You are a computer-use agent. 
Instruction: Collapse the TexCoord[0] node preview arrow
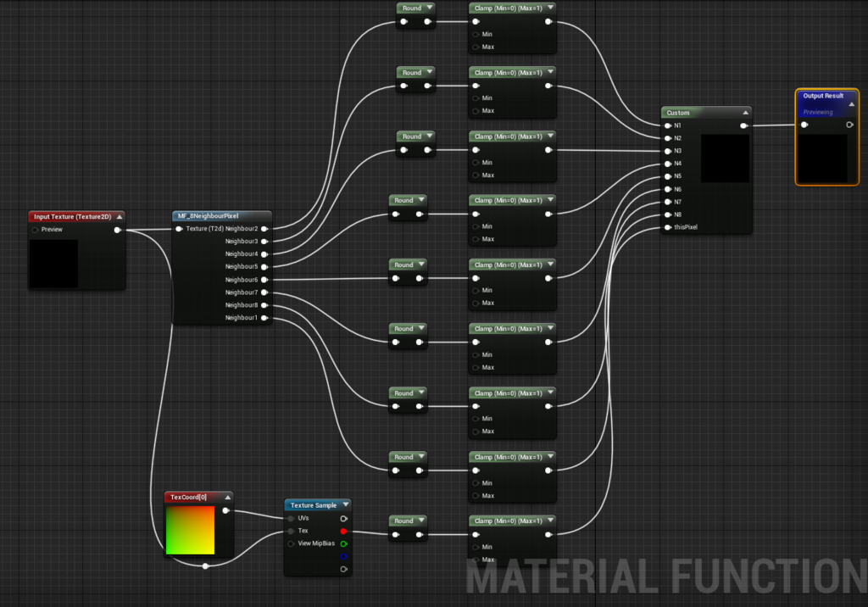tap(227, 498)
